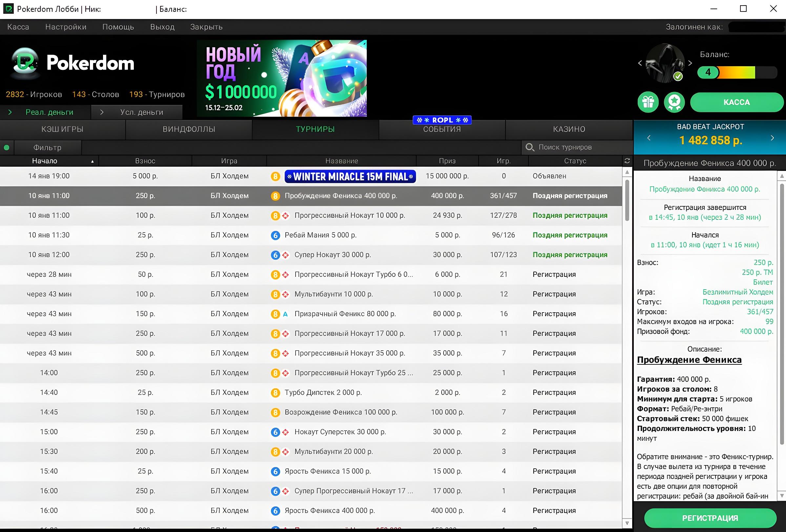
Task: Click knockout icon on Нокаут Суперстек row
Action: (285, 432)
